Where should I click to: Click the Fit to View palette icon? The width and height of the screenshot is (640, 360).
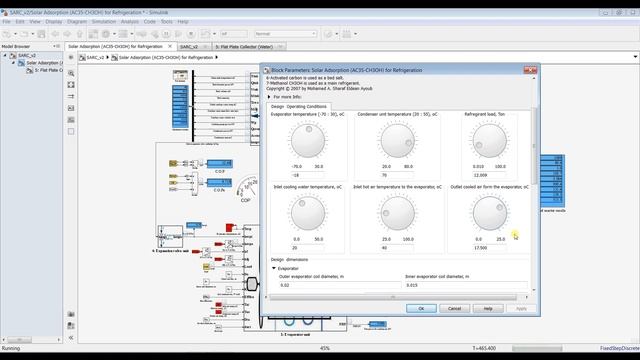coord(71,85)
